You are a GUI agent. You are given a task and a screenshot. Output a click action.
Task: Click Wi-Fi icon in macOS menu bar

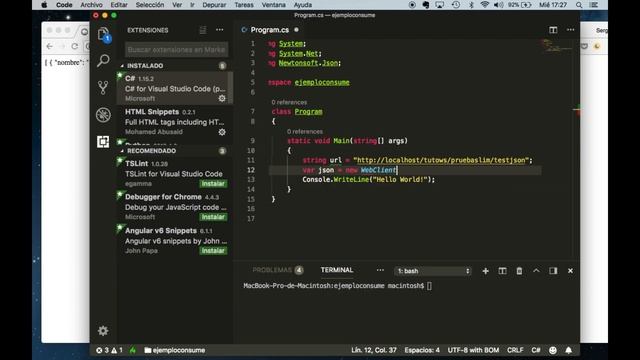click(484, 5)
